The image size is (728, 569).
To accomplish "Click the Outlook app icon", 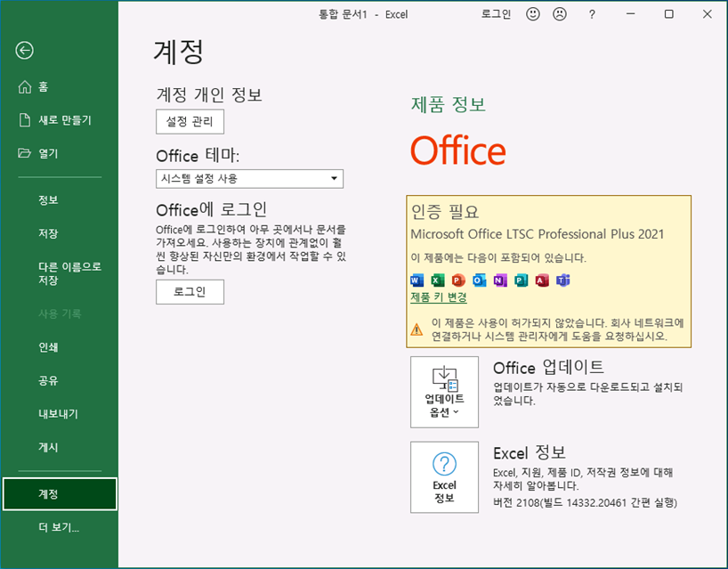I will pos(479,280).
